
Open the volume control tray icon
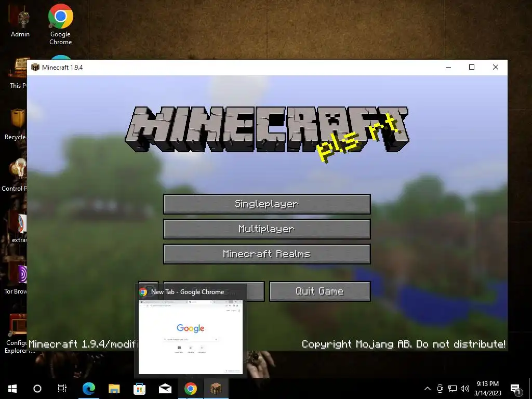[465, 389]
